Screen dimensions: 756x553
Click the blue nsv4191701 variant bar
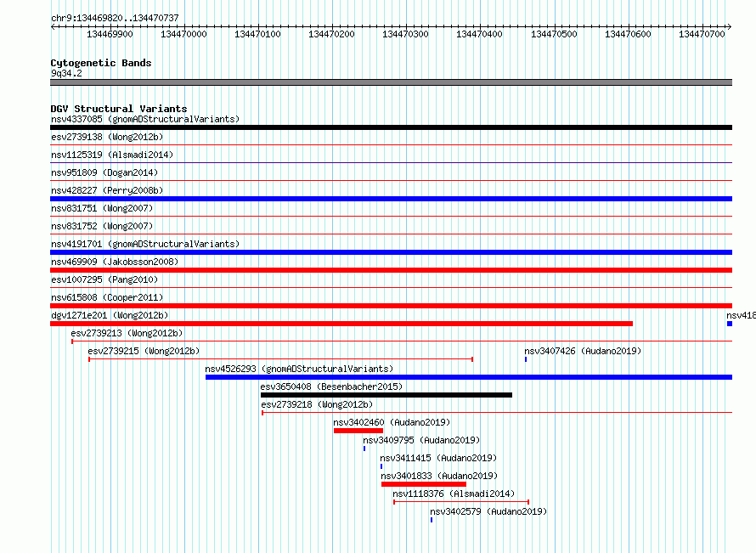tap(391, 252)
